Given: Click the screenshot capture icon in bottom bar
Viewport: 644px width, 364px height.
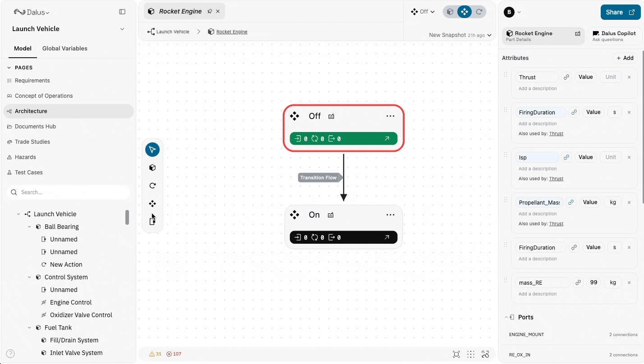Looking at the screenshot, I should (485, 354).
